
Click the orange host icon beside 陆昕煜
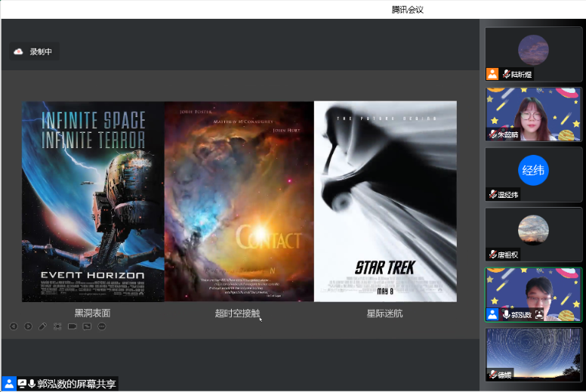click(492, 74)
